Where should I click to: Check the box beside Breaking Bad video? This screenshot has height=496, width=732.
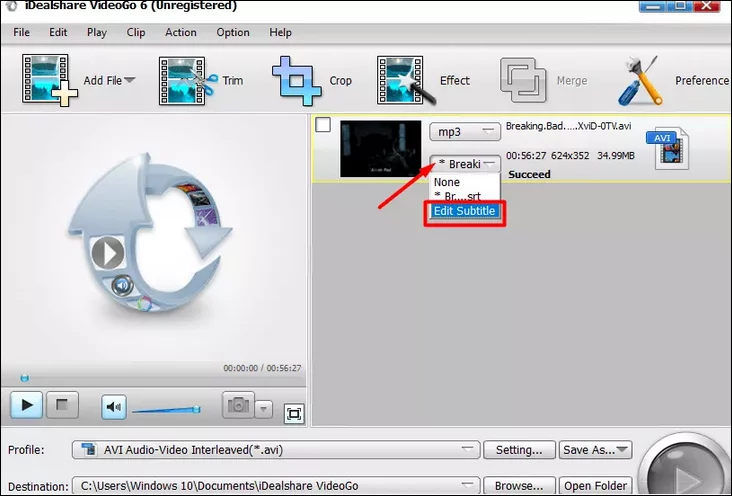click(x=323, y=126)
